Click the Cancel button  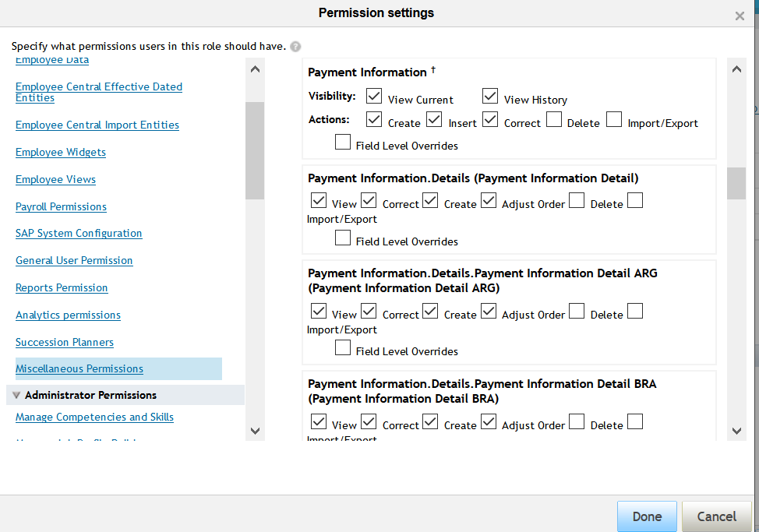[x=716, y=516]
